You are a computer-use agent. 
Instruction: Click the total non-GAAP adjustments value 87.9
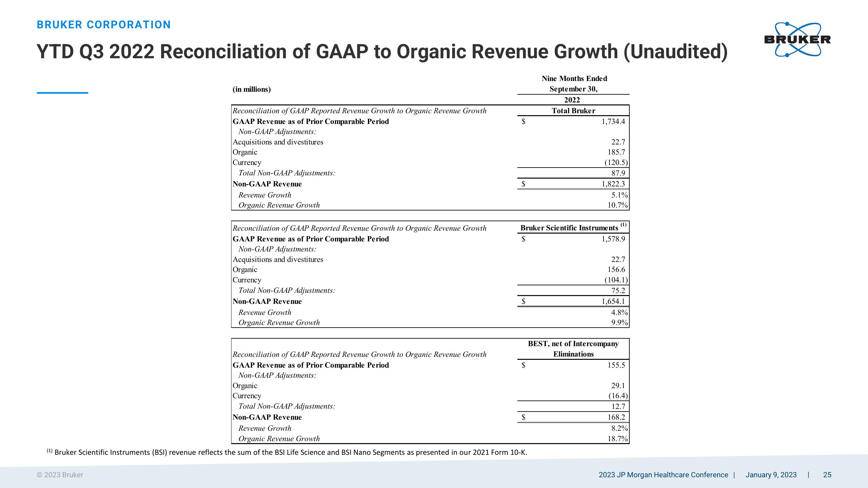click(x=618, y=173)
